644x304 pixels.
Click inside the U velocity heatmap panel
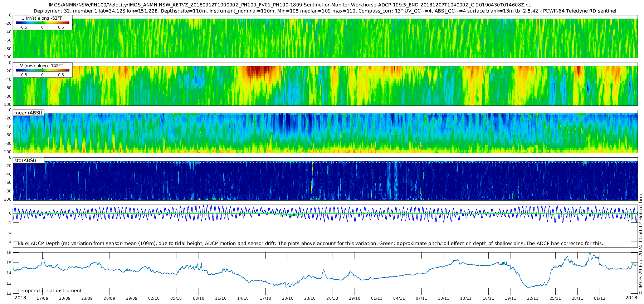point(325,36)
